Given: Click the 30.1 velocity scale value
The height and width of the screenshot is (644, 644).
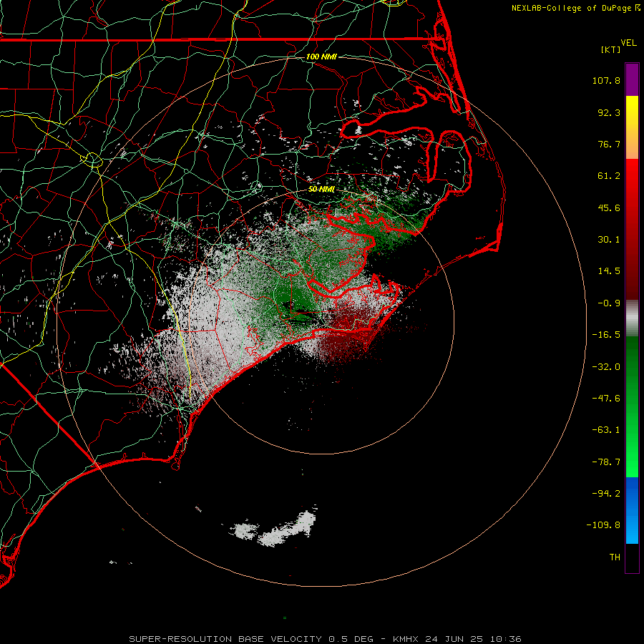Looking at the screenshot, I should (609, 240).
